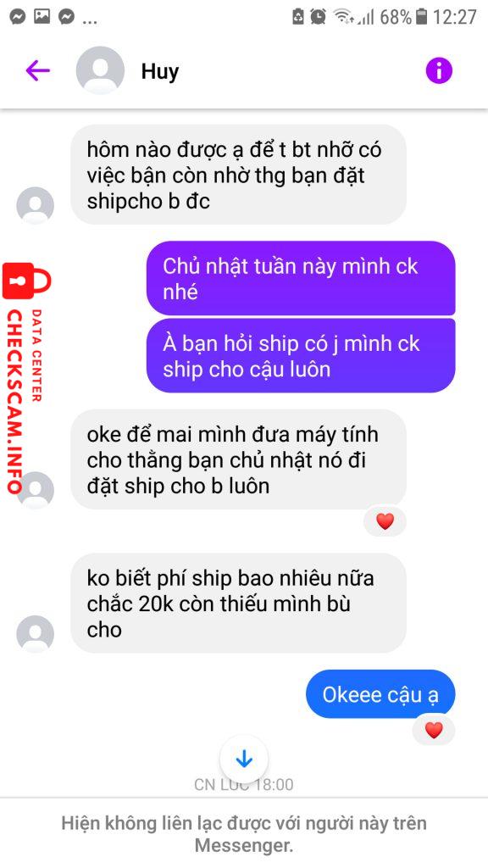488x868 pixels.
Task: Select the 'À bạn hỏi ship' purple message
Action: (301, 355)
